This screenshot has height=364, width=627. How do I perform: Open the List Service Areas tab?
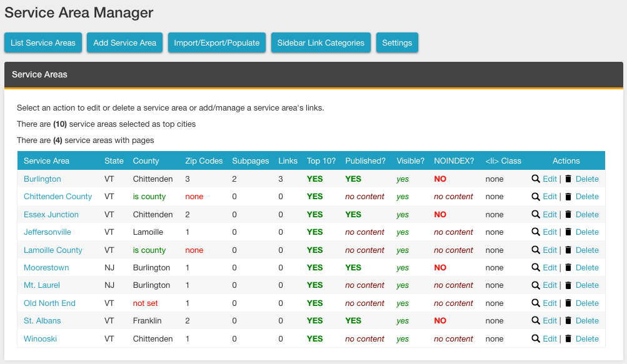[43, 43]
